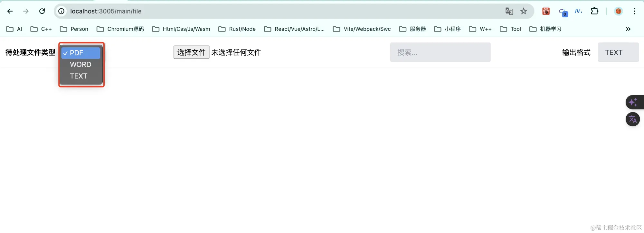This screenshot has height=233, width=644.
Task: Open the Chrome three-dot menu
Action: click(x=634, y=11)
